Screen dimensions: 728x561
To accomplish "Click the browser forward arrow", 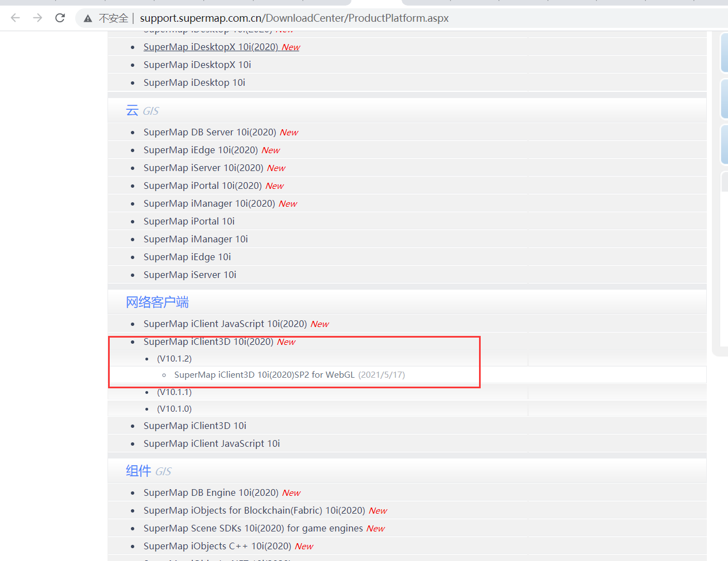I will tap(38, 18).
